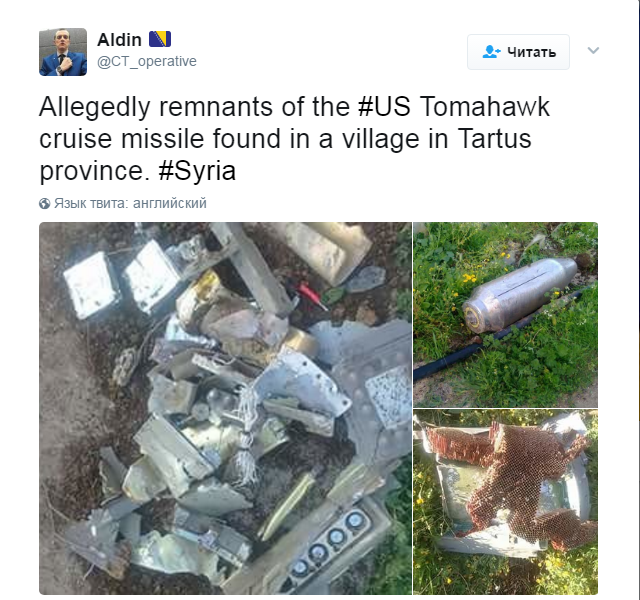Click the word Tomahawk in the tweet
This screenshot has width=640, height=600.
(484, 107)
